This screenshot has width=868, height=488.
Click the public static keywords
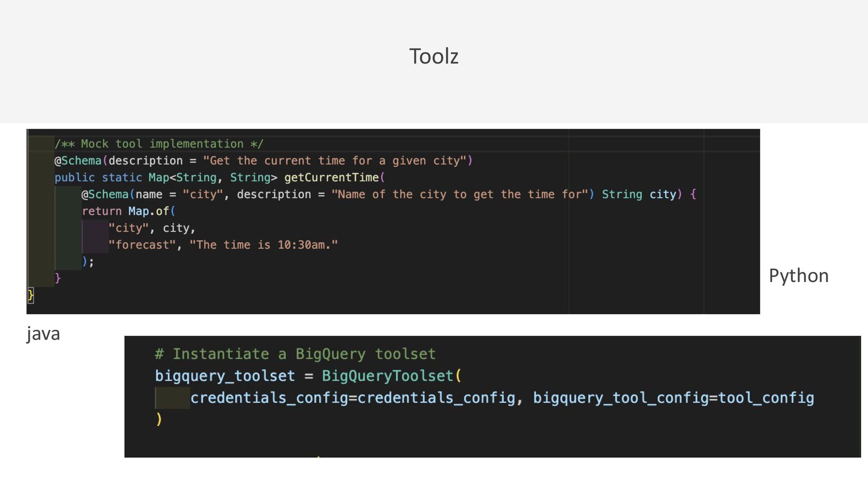(x=99, y=178)
